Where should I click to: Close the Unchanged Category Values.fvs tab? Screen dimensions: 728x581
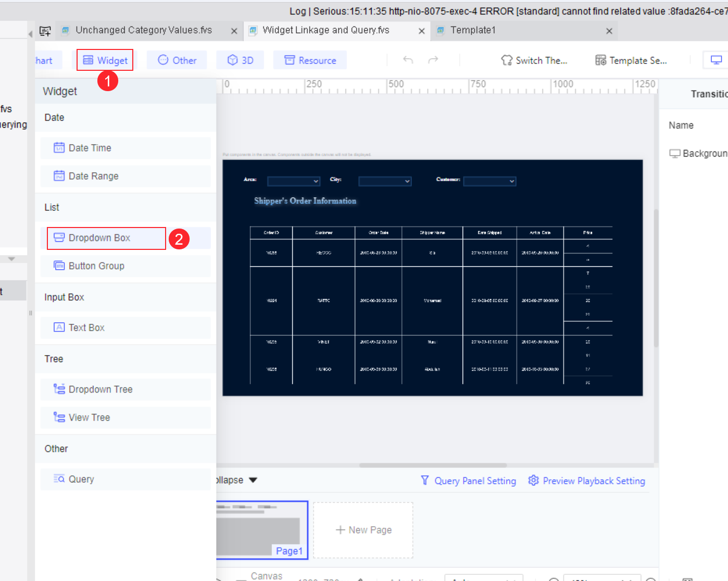click(234, 31)
